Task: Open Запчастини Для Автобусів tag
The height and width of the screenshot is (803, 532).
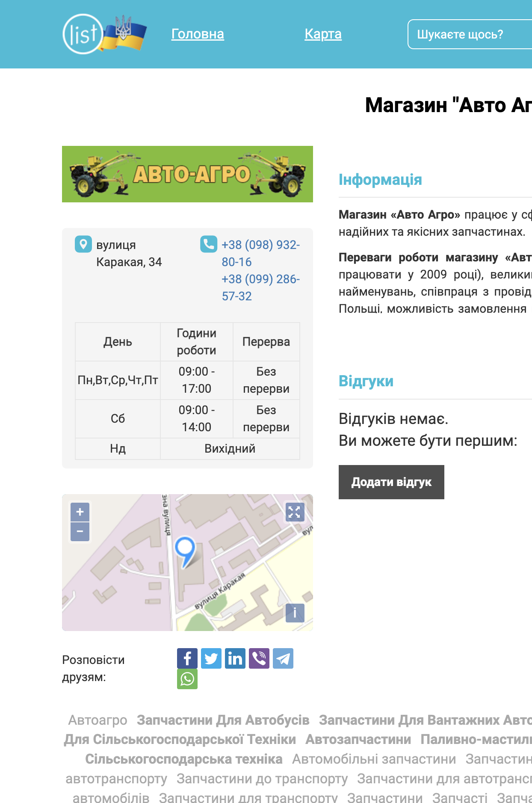Action: pos(223,720)
